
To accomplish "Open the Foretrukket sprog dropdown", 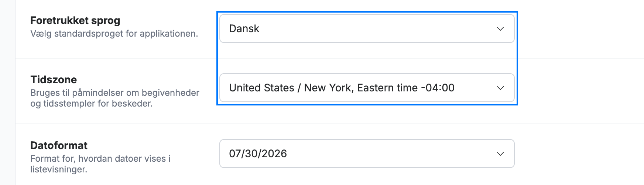I will [367, 28].
